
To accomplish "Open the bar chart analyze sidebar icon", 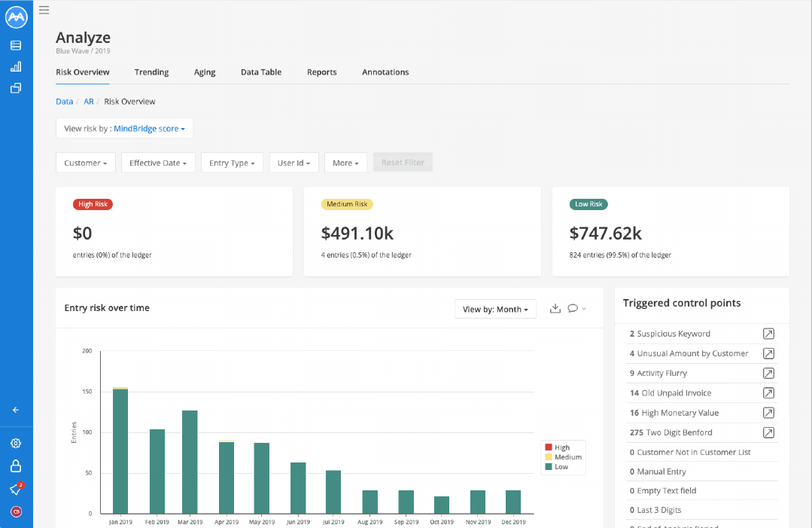I will pos(16,66).
